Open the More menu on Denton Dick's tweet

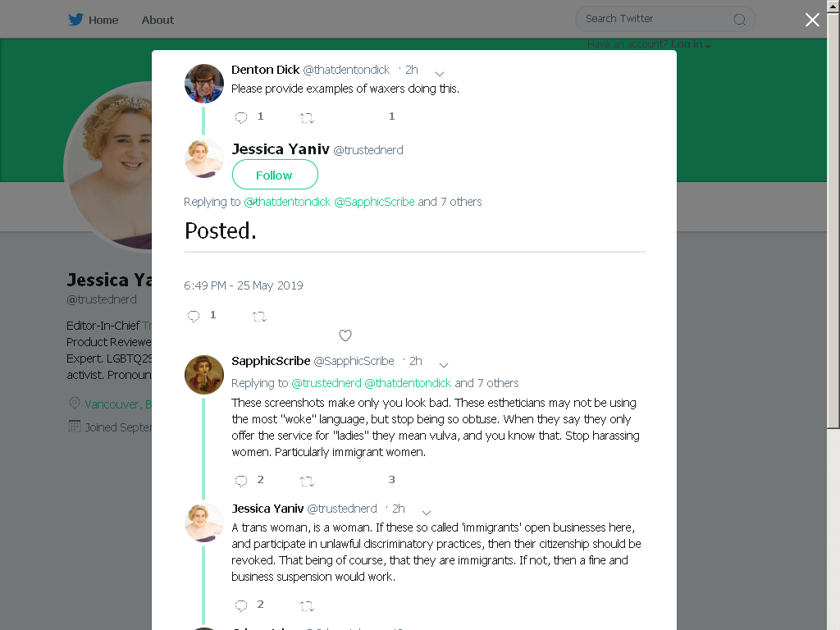[440, 73]
